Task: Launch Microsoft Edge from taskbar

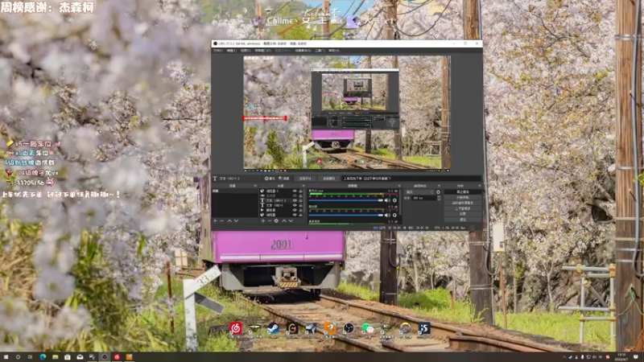Action: 43,357
